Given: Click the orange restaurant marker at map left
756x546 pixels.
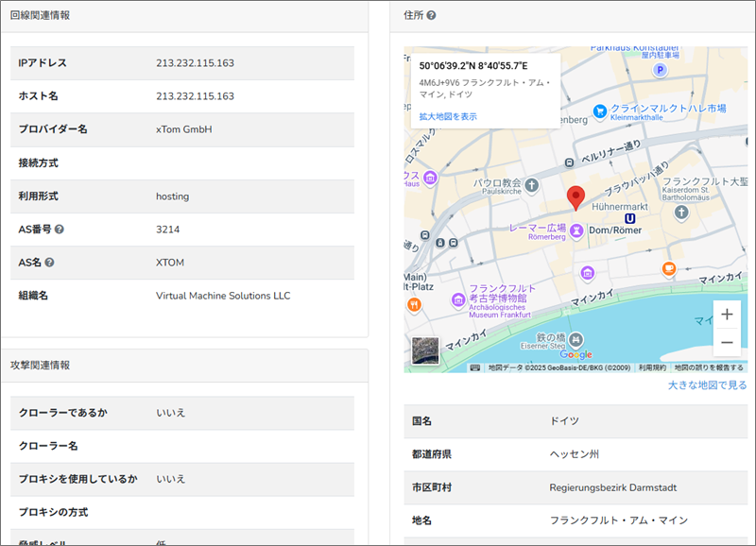Looking at the screenshot, I should coord(414,304).
